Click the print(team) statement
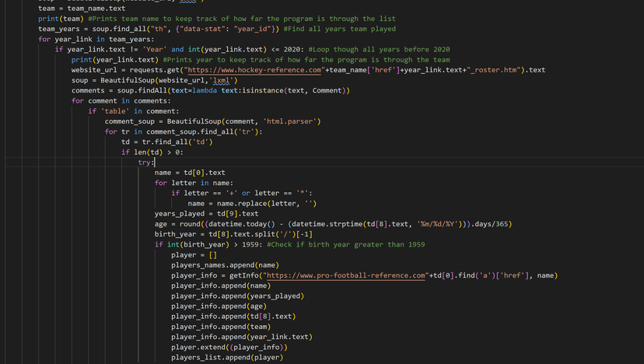644x364 pixels. 61,19
